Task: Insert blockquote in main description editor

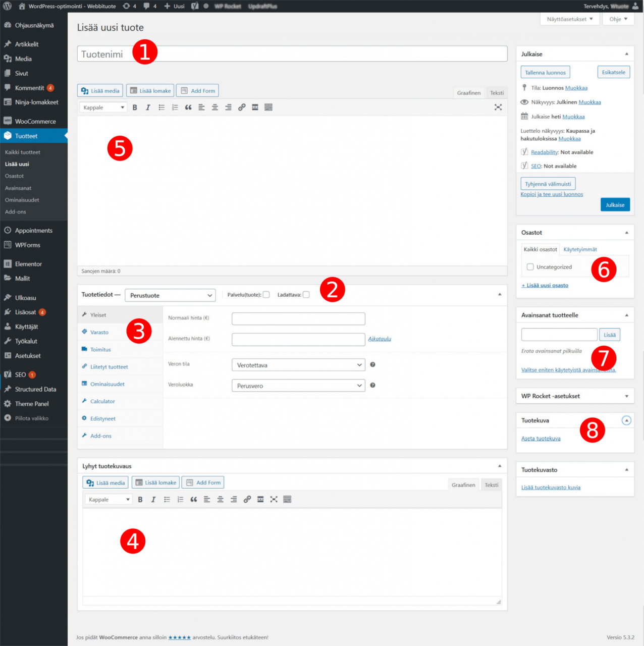Action: (188, 107)
